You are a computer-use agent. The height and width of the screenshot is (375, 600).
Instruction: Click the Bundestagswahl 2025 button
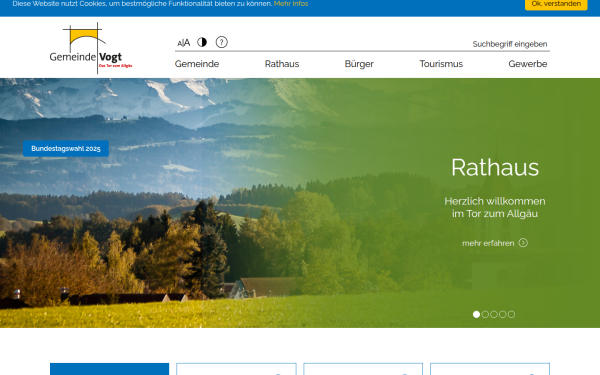66,148
